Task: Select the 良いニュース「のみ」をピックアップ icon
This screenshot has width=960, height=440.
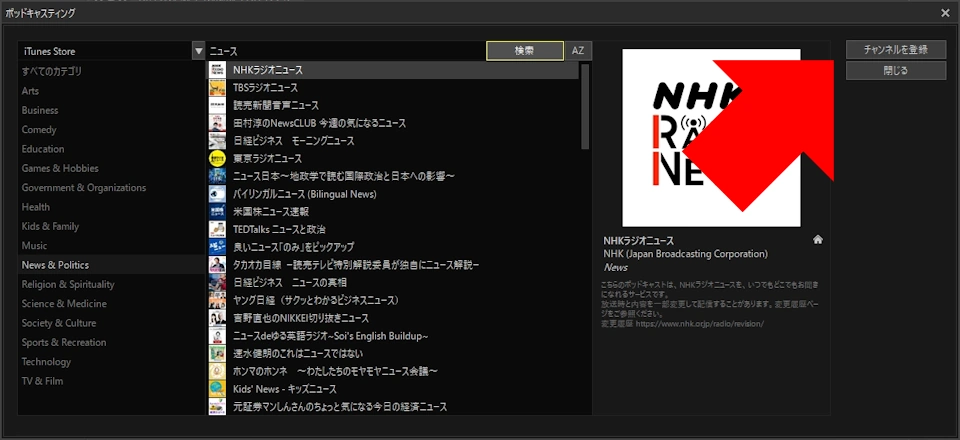Action: click(217, 247)
